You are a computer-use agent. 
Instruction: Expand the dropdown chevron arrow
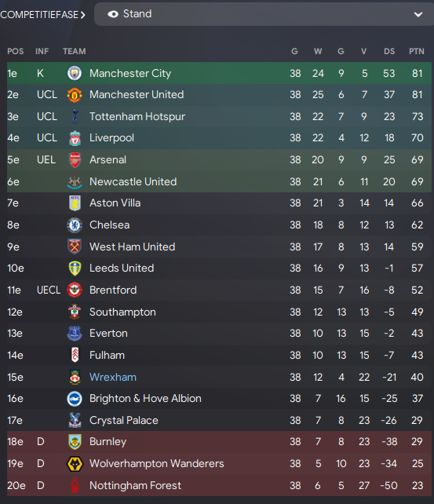point(418,14)
